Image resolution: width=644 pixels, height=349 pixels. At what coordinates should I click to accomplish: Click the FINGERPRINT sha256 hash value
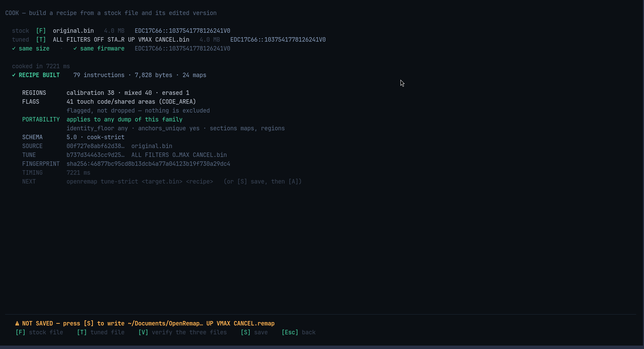(x=148, y=164)
